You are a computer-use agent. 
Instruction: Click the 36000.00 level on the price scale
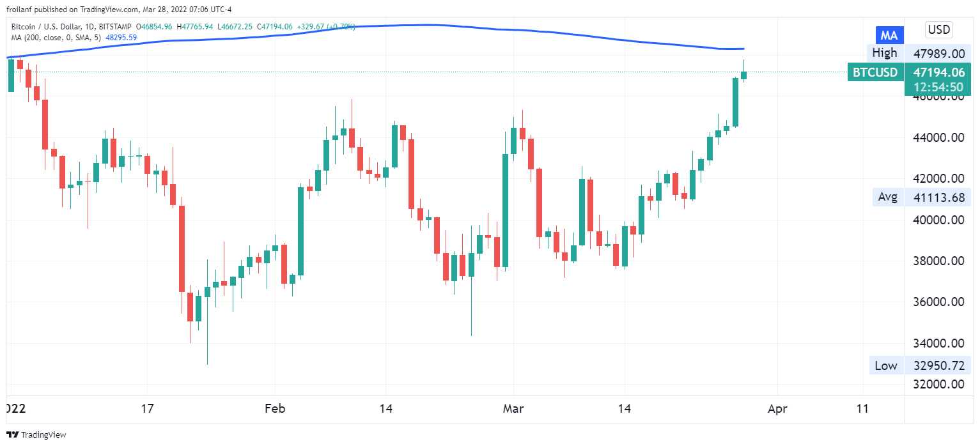(x=938, y=302)
